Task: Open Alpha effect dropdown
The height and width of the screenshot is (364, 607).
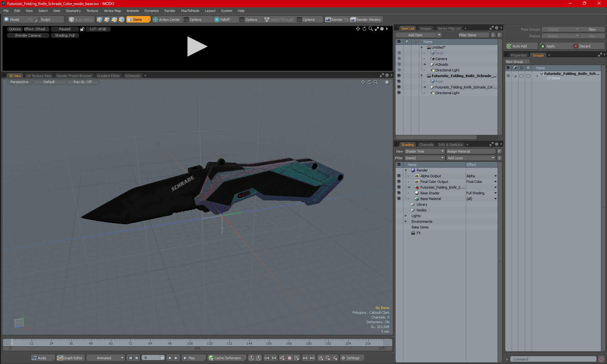Action: [495, 176]
